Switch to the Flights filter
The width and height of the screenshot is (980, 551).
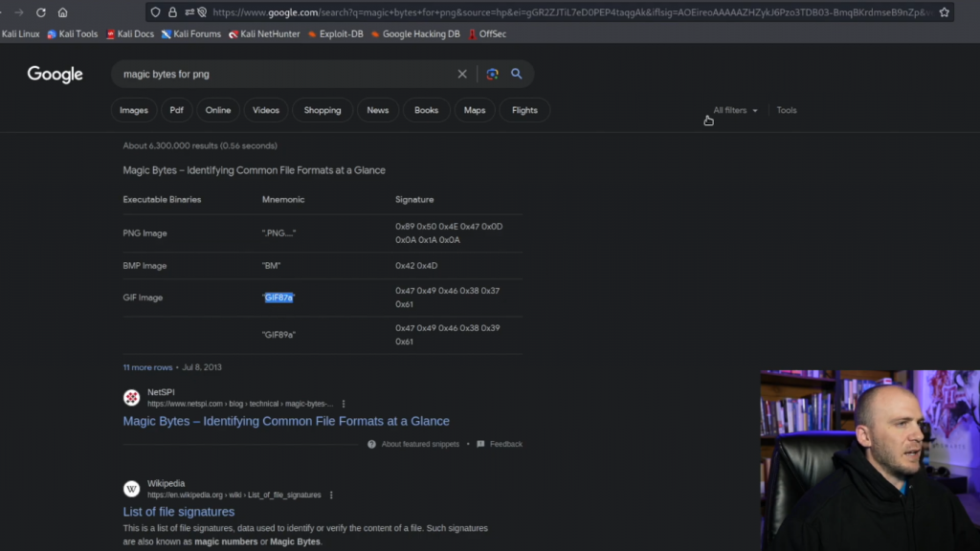pyautogui.click(x=524, y=110)
